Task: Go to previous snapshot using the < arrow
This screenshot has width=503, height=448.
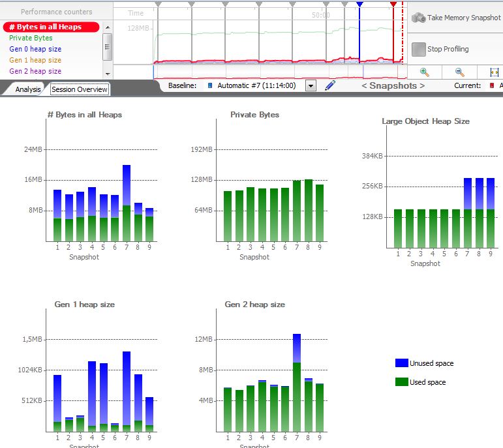Action: pos(364,85)
